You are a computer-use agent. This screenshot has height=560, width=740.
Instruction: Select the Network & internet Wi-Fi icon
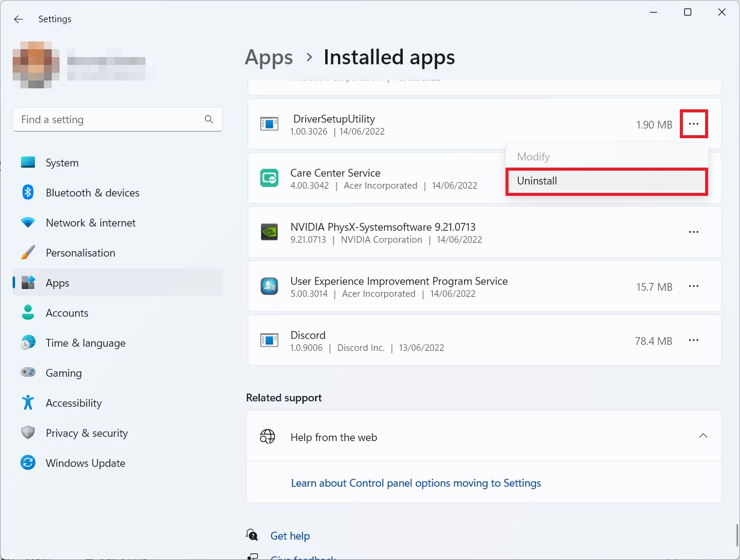[x=28, y=223]
